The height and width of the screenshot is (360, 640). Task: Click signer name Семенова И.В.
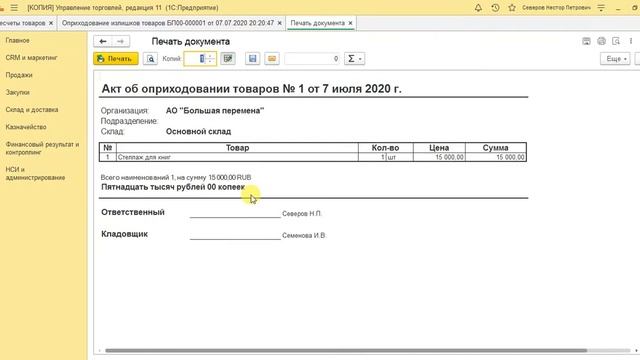pos(304,236)
